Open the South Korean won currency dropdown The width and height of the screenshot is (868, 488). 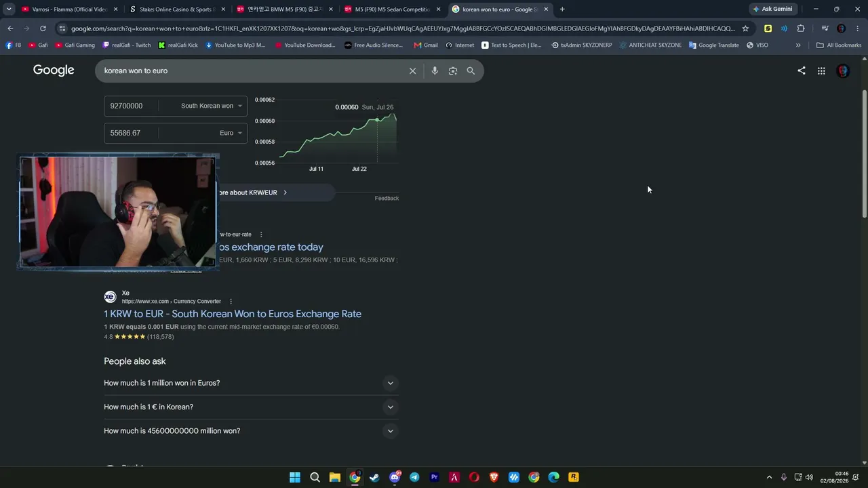[x=211, y=106]
